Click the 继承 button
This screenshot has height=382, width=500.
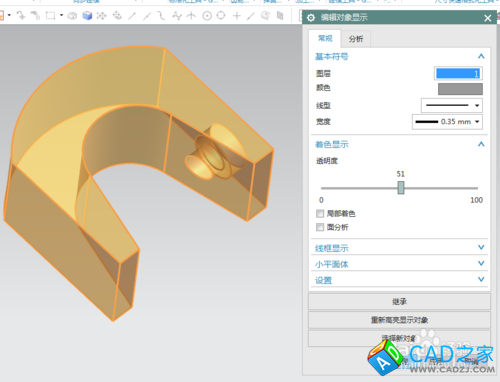[399, 302]
